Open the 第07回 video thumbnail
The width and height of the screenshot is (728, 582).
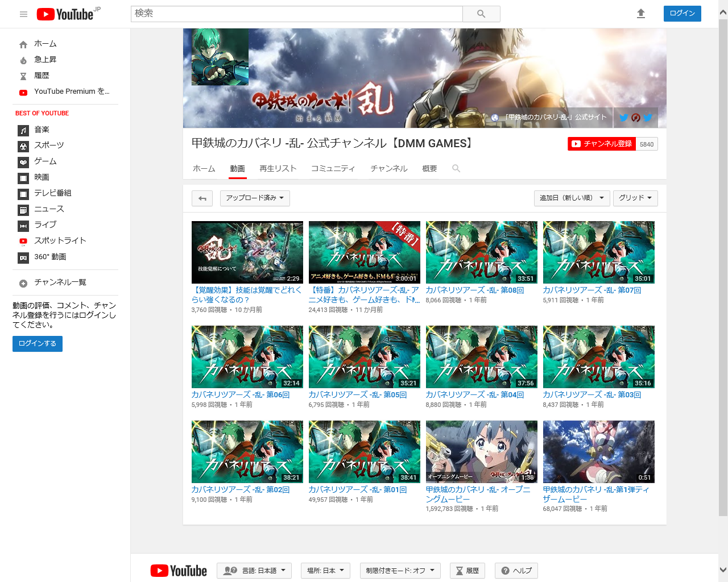599,252
